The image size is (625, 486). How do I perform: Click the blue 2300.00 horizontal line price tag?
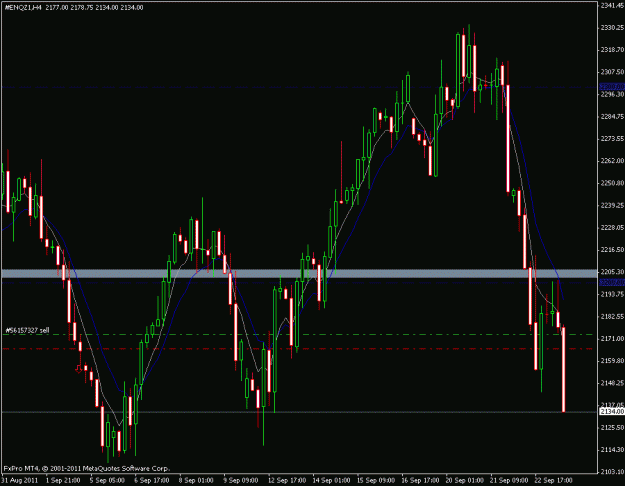612,87
